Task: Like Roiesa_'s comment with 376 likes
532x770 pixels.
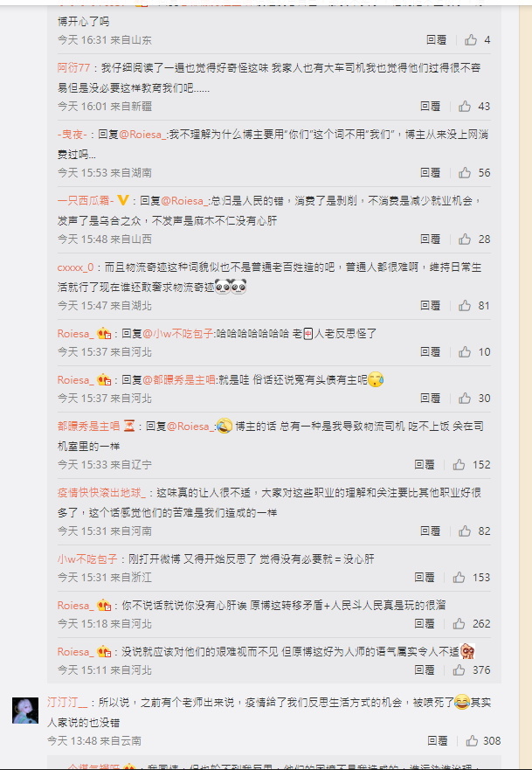Action: click(459, 669)
